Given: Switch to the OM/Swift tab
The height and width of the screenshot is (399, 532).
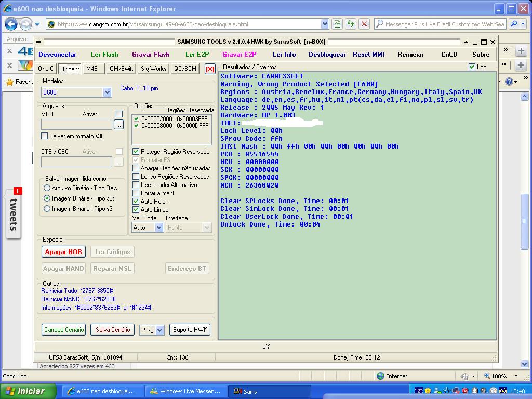Looking at the screenshot, I should click(121, 69).
